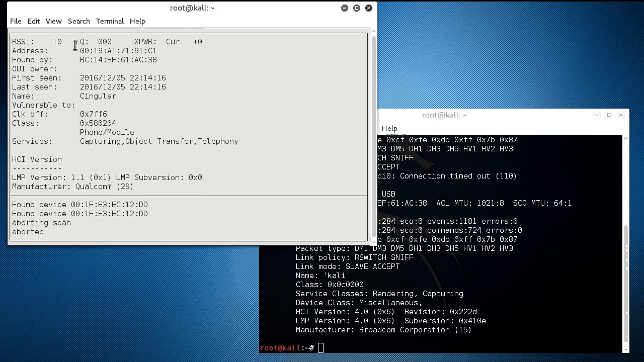
Task: Click 'HCI Version: 4.0 (0x6)' text
Action: [x=345, y=312]
